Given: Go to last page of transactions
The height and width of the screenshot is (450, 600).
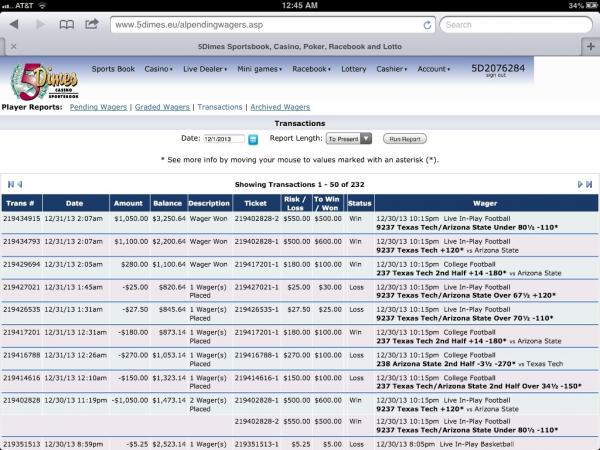Looking at the screenshot, I should click(587, 184).
